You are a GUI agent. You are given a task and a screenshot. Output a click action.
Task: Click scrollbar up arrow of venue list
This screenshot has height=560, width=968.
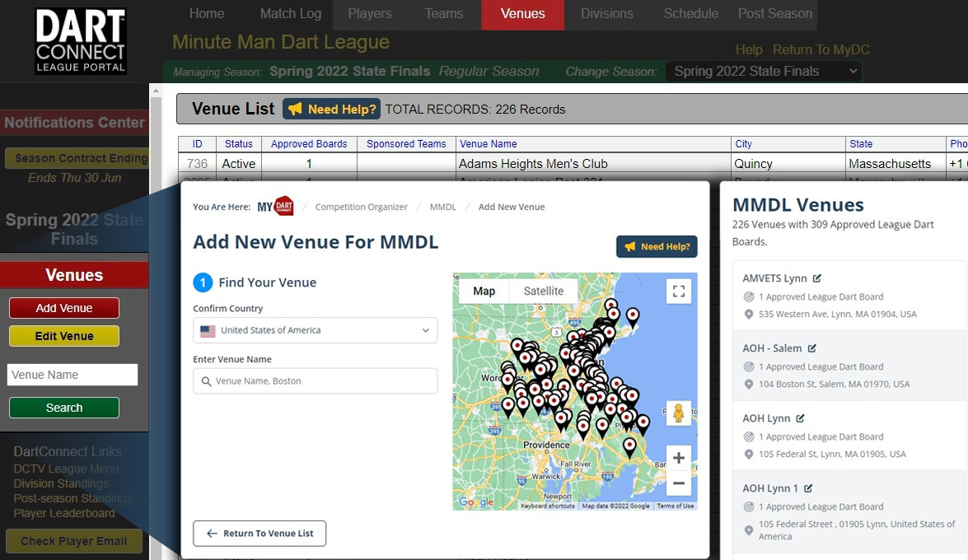tap(157, 90)
